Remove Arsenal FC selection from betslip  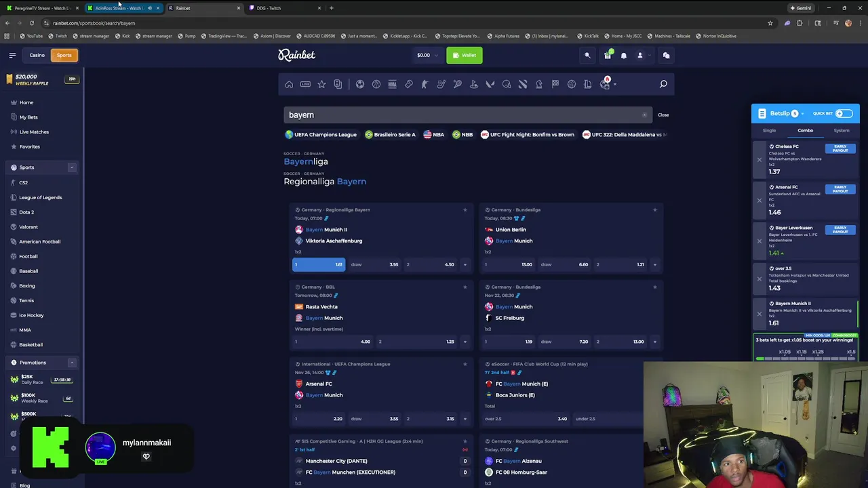[759, 200]
